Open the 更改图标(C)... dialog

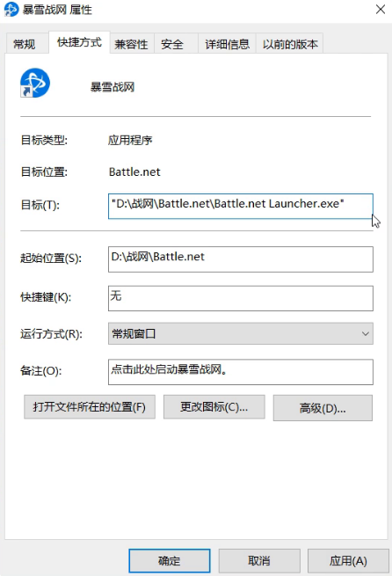(x=214, y=407)
